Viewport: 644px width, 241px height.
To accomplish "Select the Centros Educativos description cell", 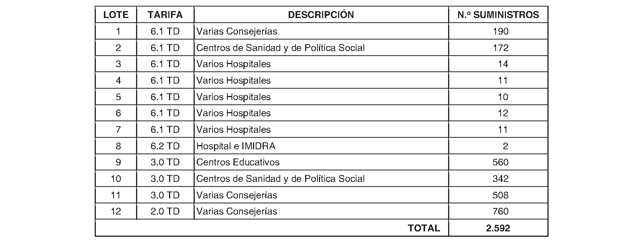I will pos(238,162).
